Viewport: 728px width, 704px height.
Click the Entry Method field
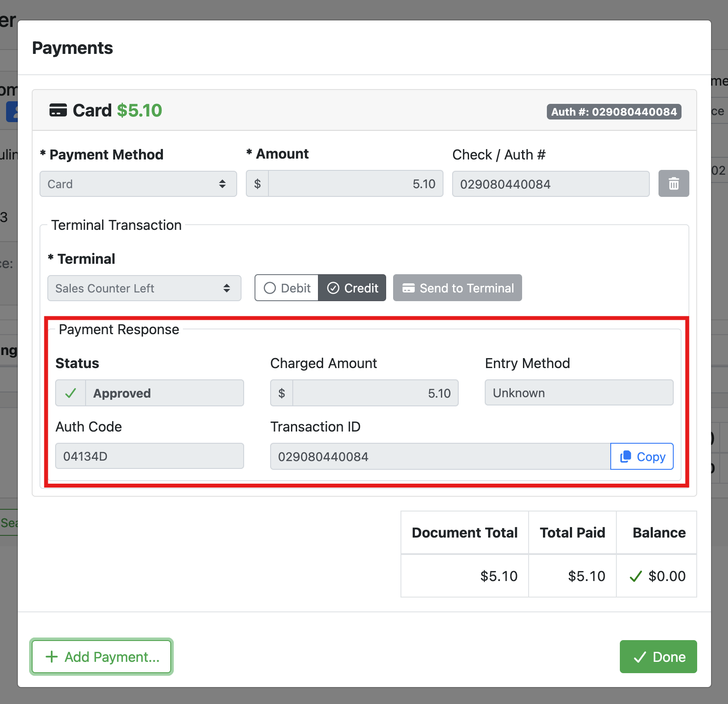(579, 393)
